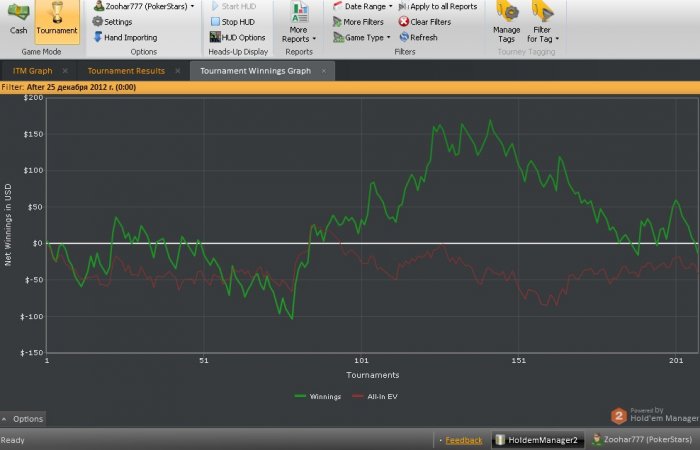The width and height of the screenshot is (700, 450).
Task: Click the HoldemManager2 status bar button
Action: click(x=538, y=440)
